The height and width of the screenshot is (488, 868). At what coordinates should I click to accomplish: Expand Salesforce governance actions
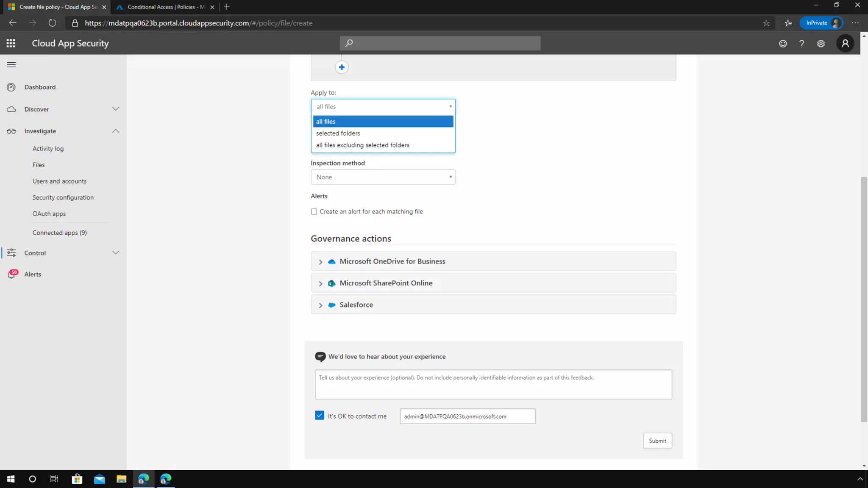[320, 305]
